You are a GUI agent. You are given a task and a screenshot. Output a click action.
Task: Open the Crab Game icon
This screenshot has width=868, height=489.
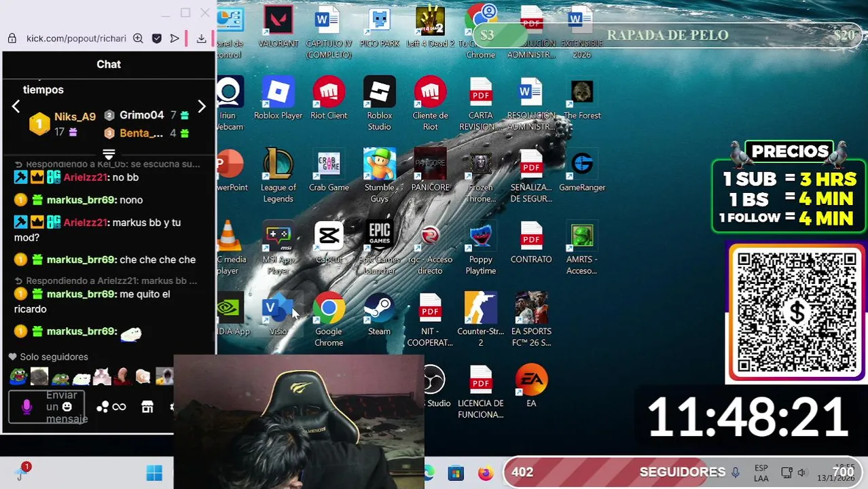329,171
